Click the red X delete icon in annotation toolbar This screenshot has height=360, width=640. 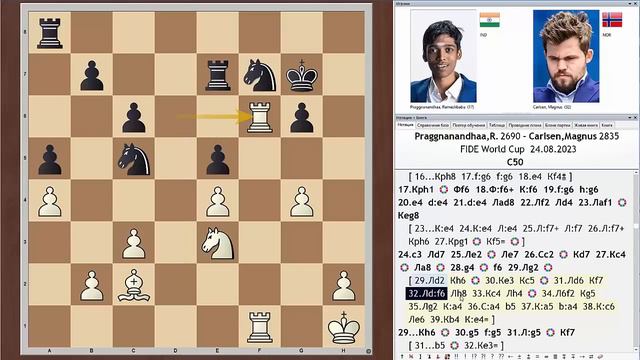point(411,356)
